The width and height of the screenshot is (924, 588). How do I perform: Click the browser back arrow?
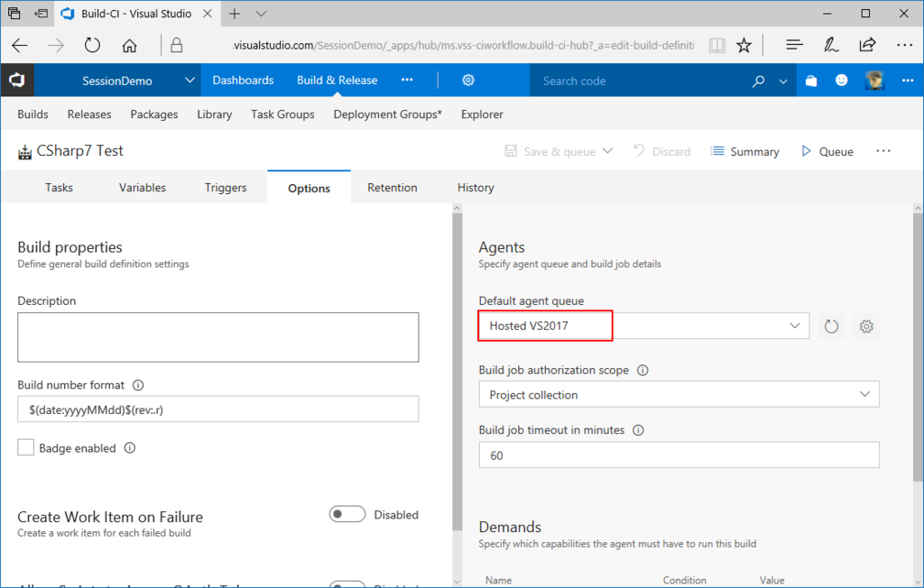20,45
